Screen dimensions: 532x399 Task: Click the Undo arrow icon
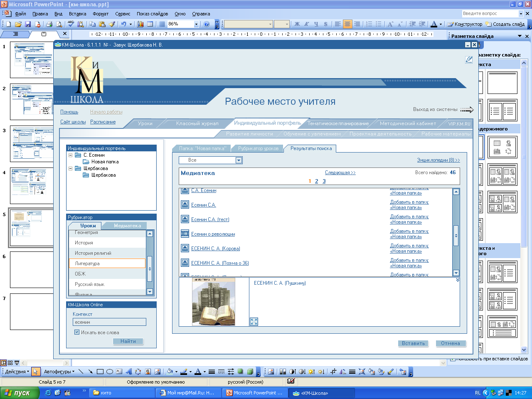[123, 24]
